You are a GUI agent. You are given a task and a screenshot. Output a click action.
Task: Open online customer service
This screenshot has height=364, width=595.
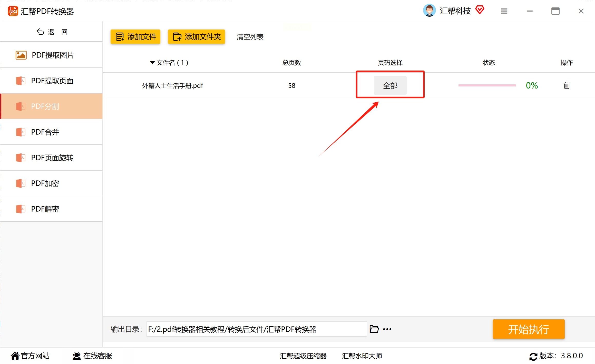(x=92, y=356)
